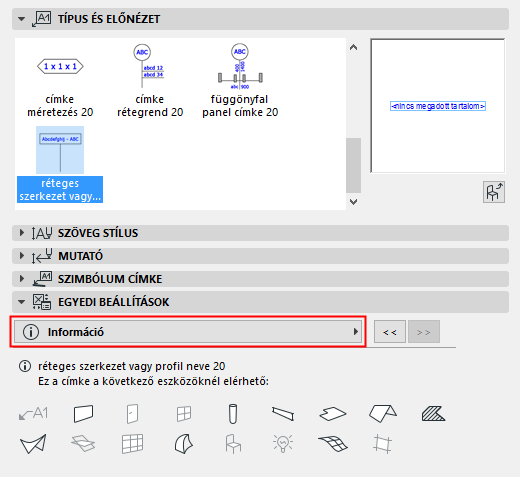Click the >> next page button
520x477 pixels.
click(x=424, y=332)
